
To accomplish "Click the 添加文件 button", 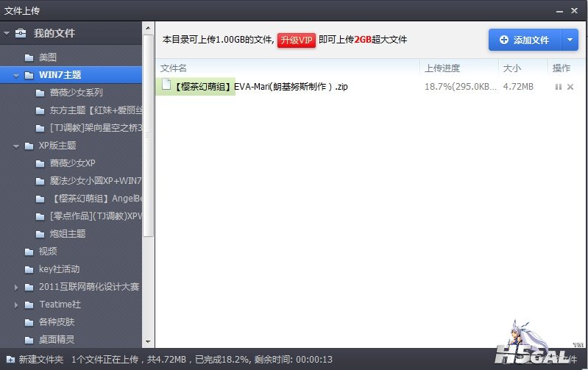I will point(524,40).
